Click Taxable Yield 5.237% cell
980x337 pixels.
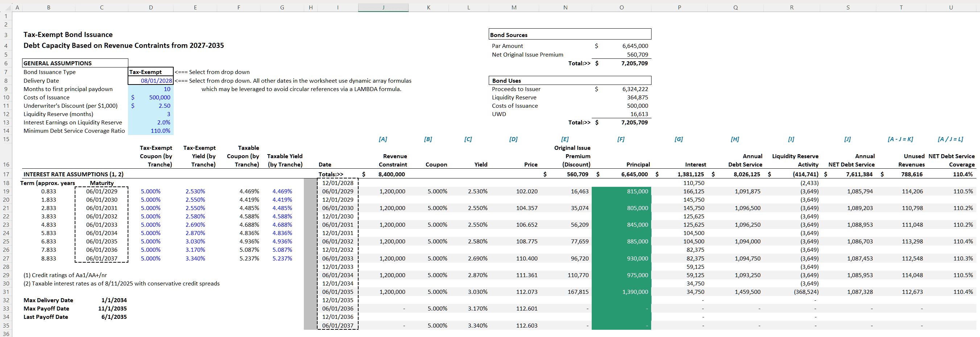pyautogui.click(x=282, y=259)
